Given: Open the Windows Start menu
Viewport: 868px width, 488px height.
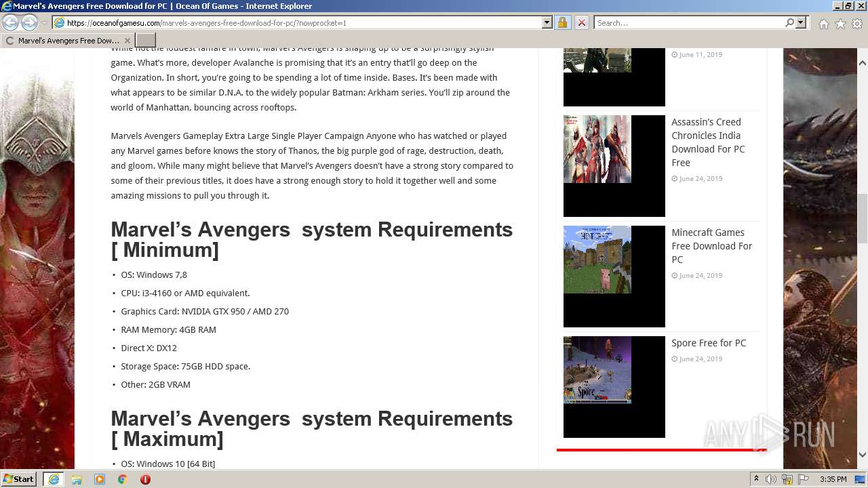Looking at the screenshot, I should [x=18, y=479].
